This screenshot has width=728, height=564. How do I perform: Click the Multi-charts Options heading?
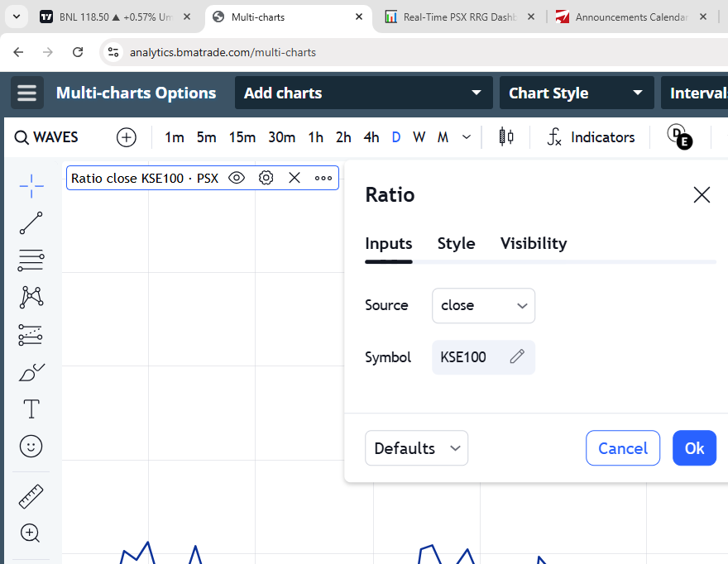[136, 93]
